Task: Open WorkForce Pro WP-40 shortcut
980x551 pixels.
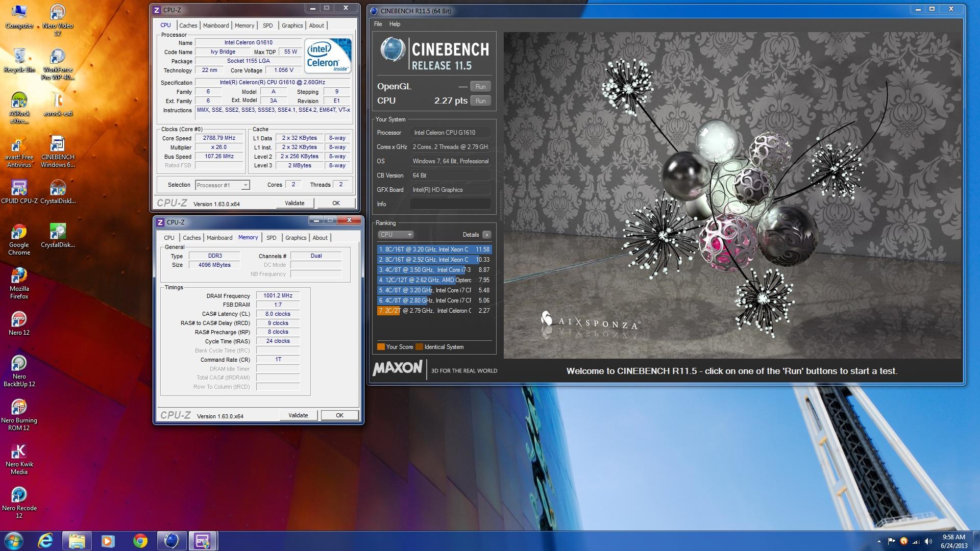Action: click(x=58, y=64)
